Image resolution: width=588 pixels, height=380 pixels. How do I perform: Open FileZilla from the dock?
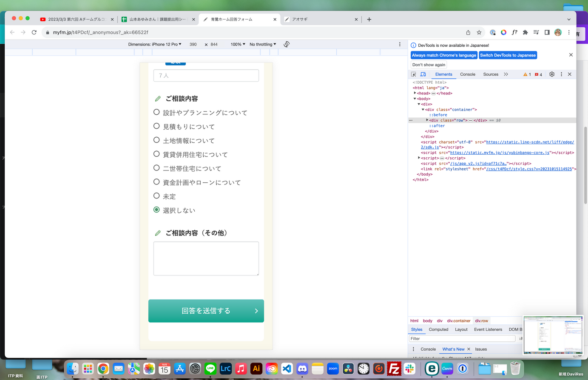coord(394,369)
